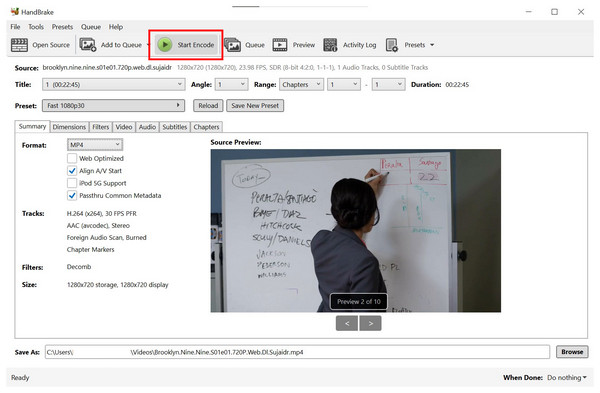
Task: Select the Summary tab
Action: click(32, 126)
